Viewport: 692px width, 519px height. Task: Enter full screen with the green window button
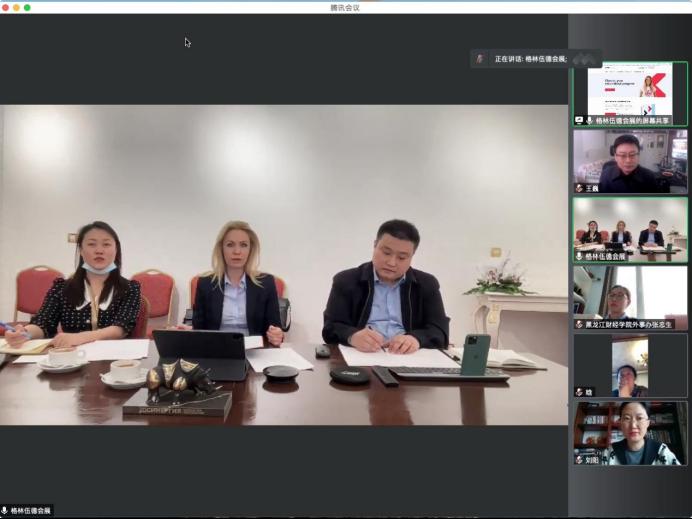[27, 7]
